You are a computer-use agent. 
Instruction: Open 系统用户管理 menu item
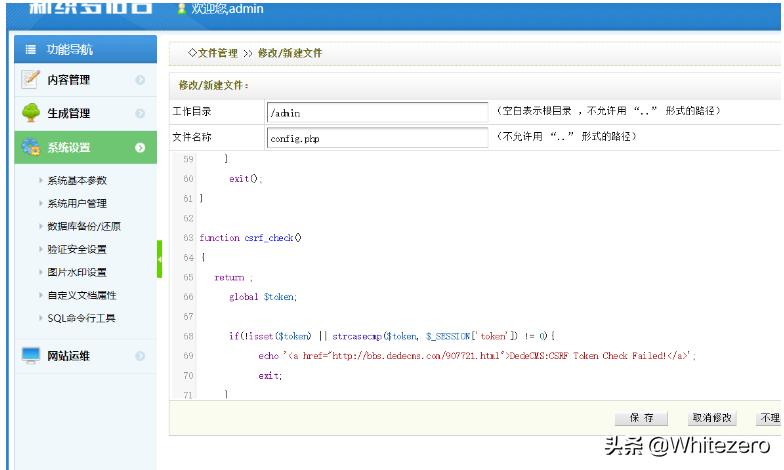[x=77, y=204]
